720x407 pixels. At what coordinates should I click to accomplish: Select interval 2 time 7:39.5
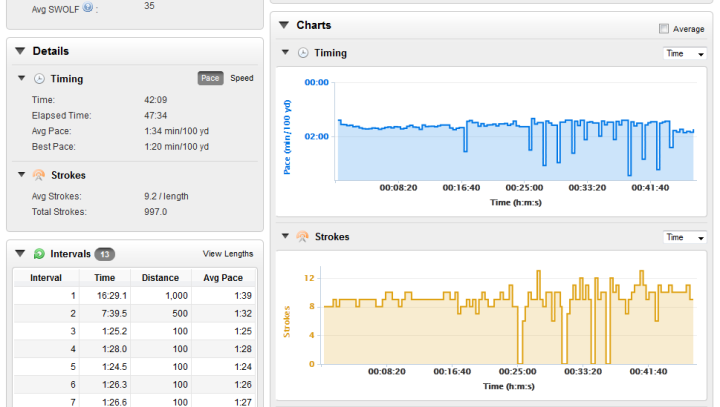coord(114,313)
